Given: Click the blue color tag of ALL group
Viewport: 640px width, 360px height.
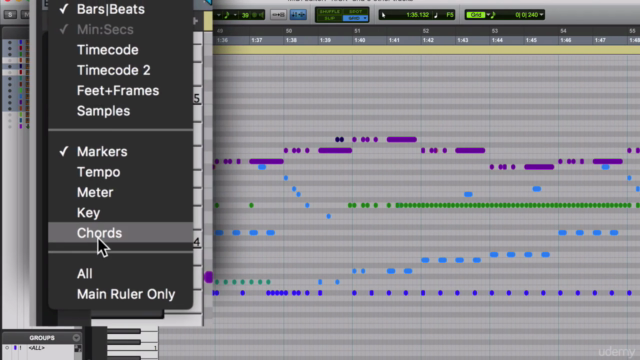Looking at the screenshot, I should click(15, 348).
